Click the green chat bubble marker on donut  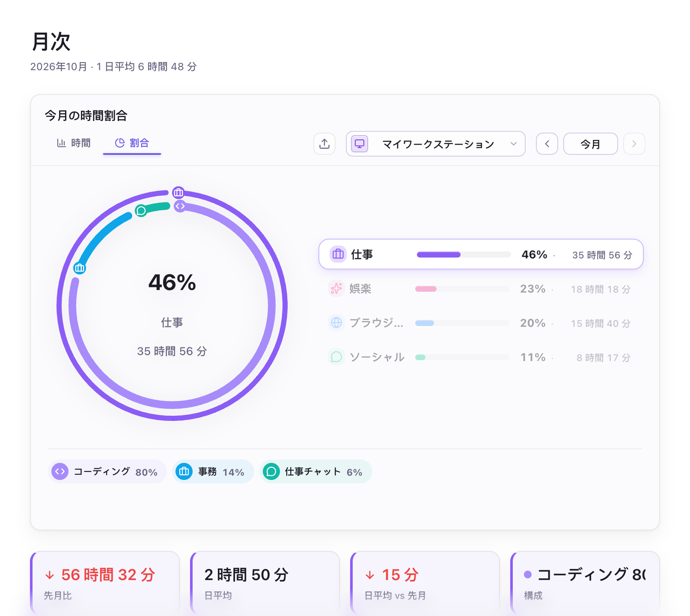click(x=141, y=210)
